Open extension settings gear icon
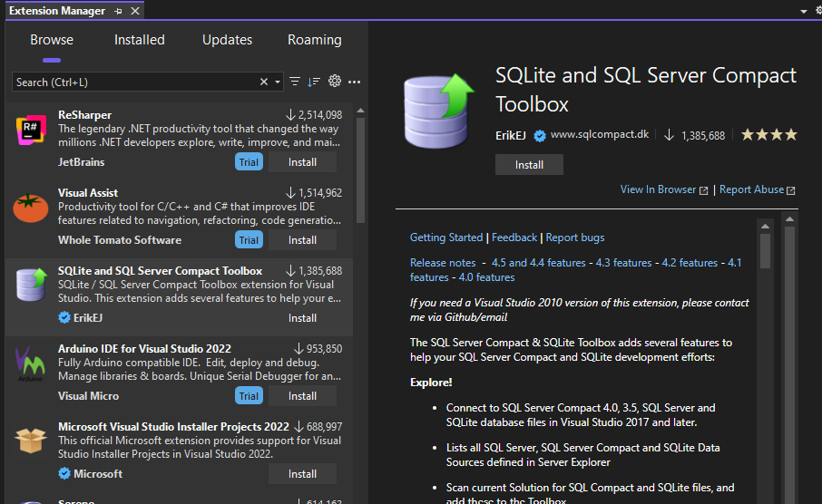This screenshot has height=504, width=822. [335, 82]
